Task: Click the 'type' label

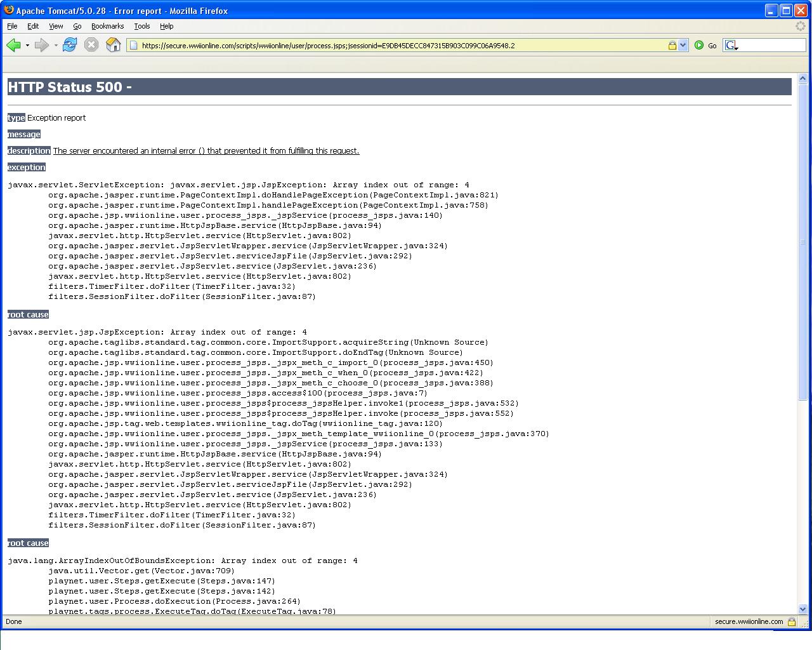Action: point(16,118)
